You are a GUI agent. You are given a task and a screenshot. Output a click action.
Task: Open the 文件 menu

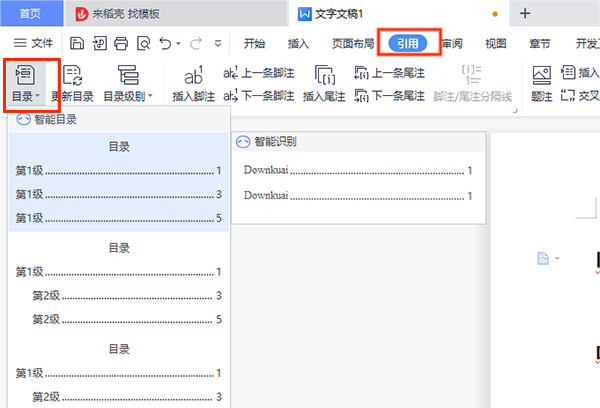pyautogui.click(x=34, y=43)
